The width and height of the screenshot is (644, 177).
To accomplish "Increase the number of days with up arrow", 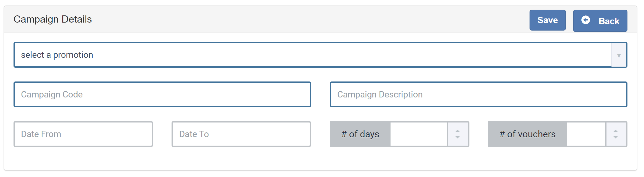I will [458, 131].
